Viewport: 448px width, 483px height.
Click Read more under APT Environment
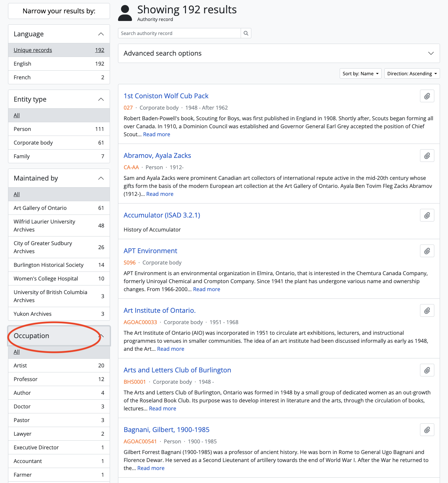click(x=206, y=289)
